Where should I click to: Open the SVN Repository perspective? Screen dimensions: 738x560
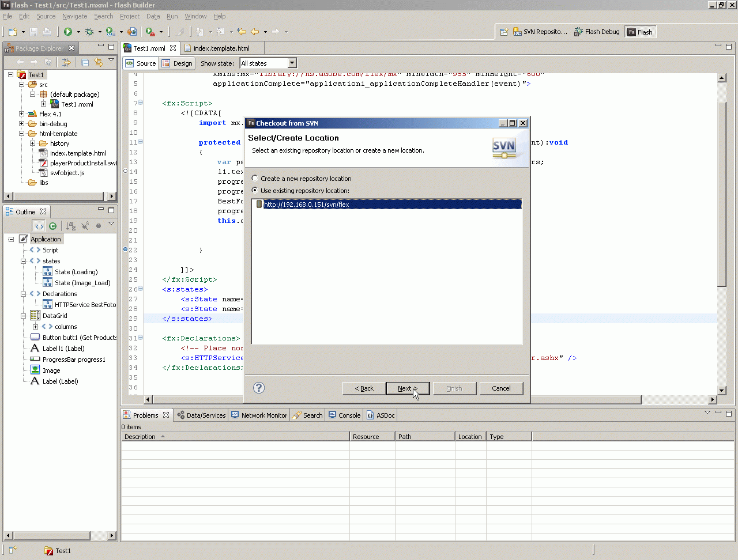[540, 32]
